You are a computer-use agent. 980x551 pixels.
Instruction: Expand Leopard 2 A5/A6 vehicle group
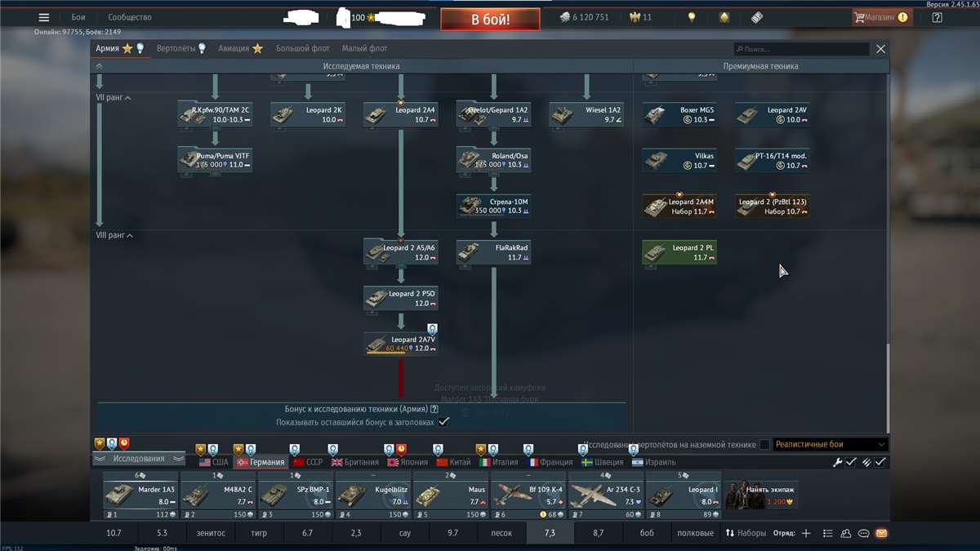tap(400, 252)
